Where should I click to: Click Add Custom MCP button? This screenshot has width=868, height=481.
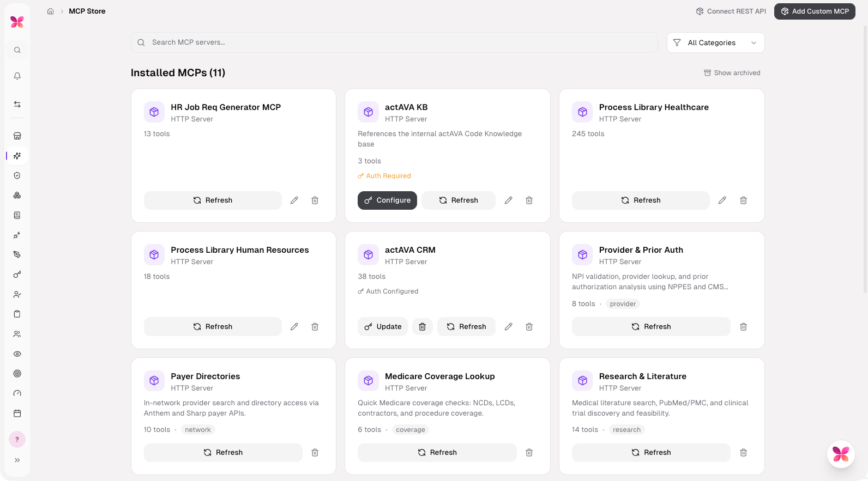point(815,11)
